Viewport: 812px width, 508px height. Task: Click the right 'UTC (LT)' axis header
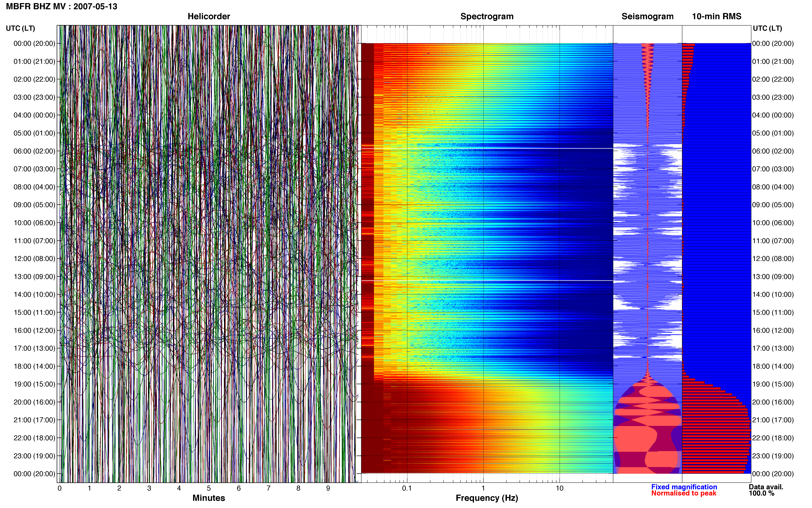[767, 28]
